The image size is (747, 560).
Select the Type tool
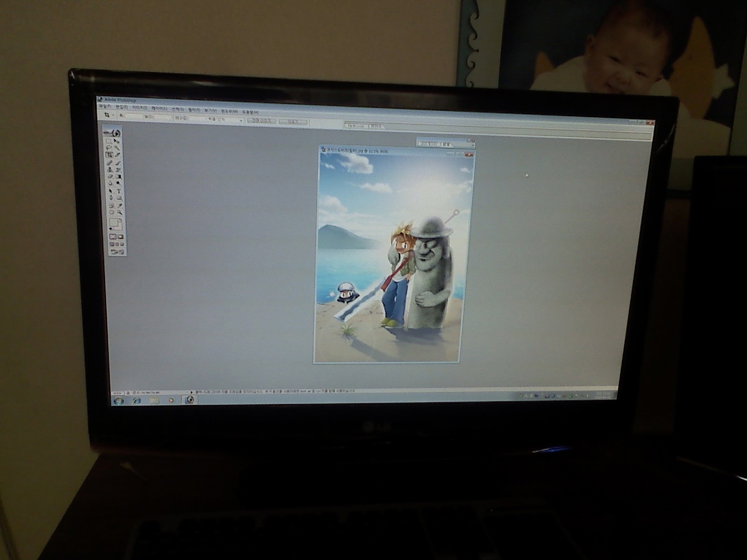click(119, 191)
